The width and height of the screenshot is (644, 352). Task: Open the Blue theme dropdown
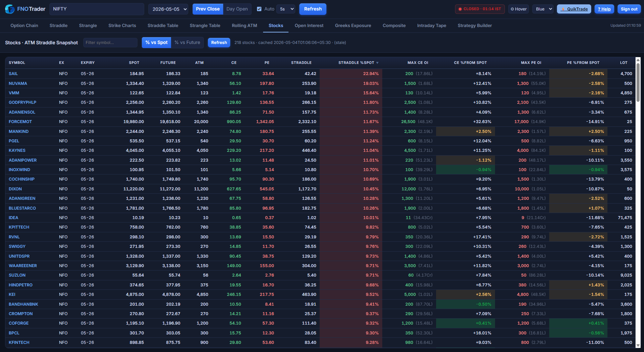[x=543, y=9]
